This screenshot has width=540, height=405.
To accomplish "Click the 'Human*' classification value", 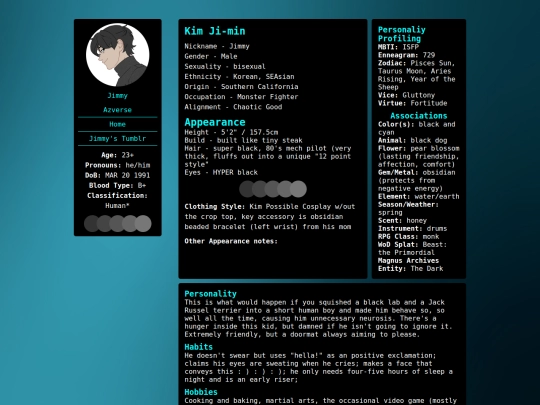I will [x=117, y=206].
